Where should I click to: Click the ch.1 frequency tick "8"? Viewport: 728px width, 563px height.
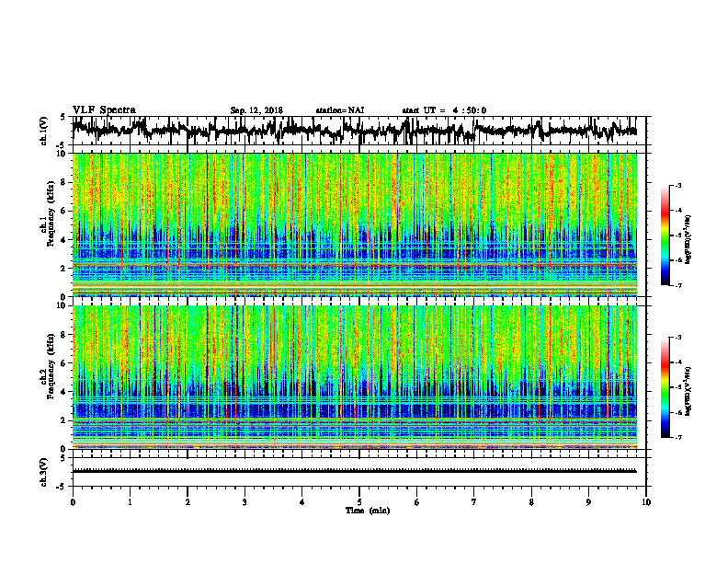pyautogui.click(x=63, y=182)
